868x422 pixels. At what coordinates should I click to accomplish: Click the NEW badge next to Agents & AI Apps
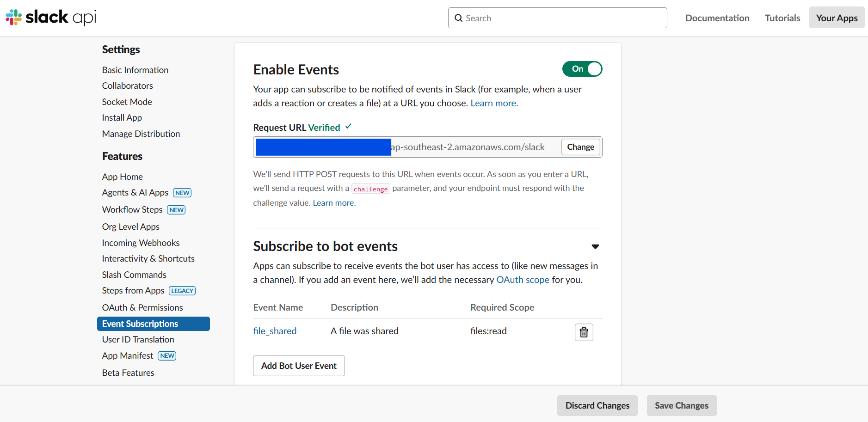point(182,193)
